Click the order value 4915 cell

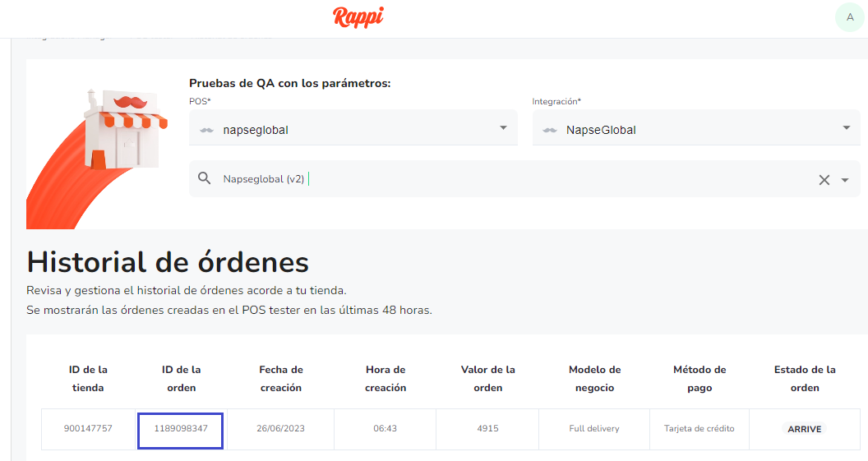[x=487, y=429]
